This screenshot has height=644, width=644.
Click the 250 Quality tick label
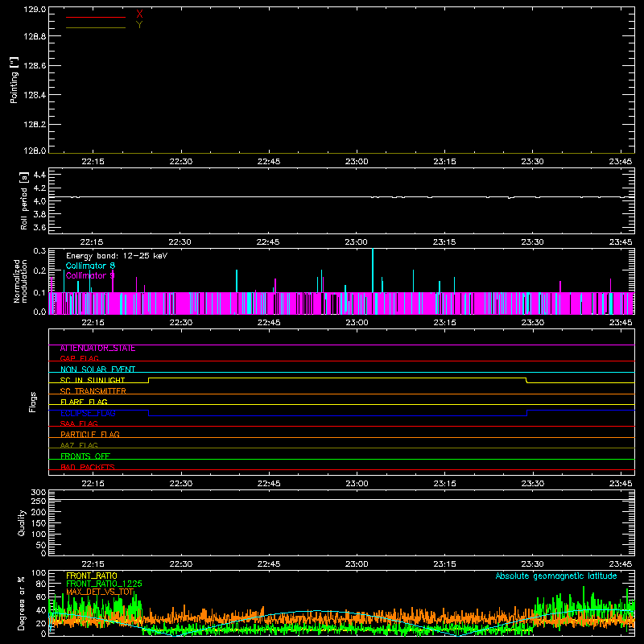coord(38,501)
